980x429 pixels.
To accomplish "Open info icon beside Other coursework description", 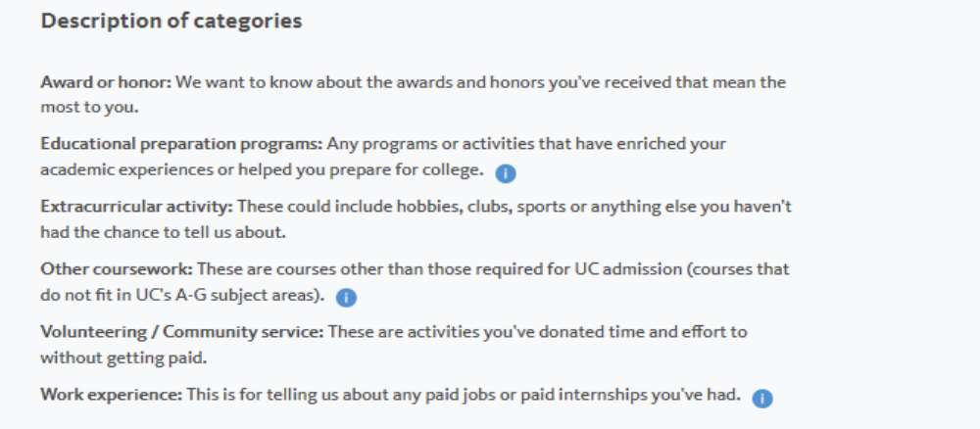I will pyautogui.click(x=346, y=298).
